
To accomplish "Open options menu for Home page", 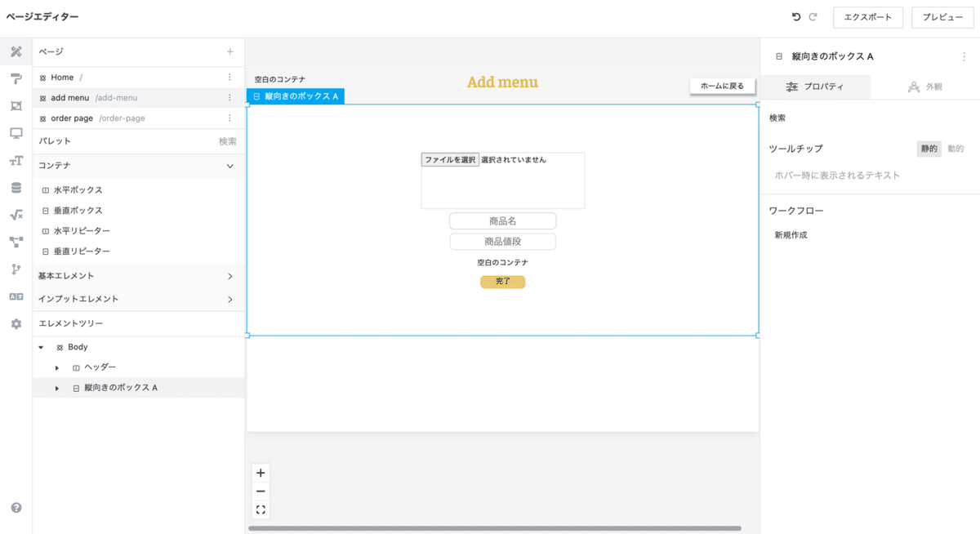I will coord(229,78).
